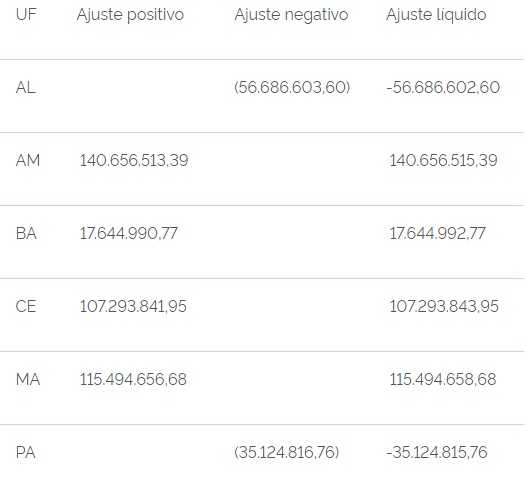Click BA net value 17.644.992,77
526x495 pixels.
pos(437,233)
